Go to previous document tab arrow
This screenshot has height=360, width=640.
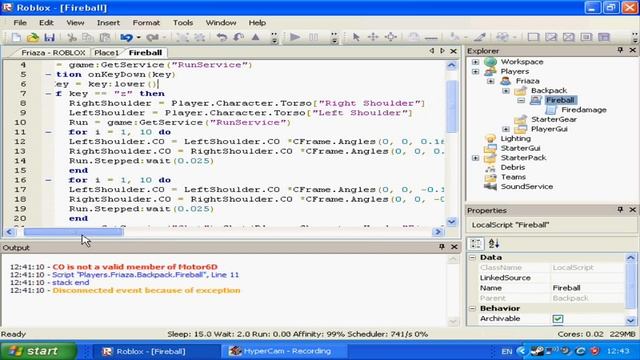tap(431, 51)
